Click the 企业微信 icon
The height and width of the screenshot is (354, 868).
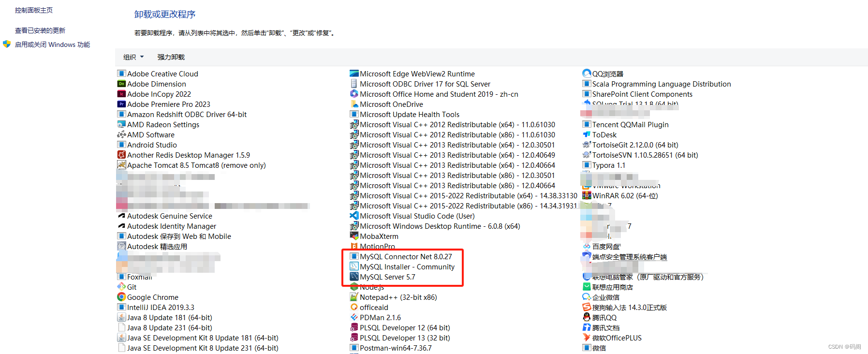[x=587, y=297]
